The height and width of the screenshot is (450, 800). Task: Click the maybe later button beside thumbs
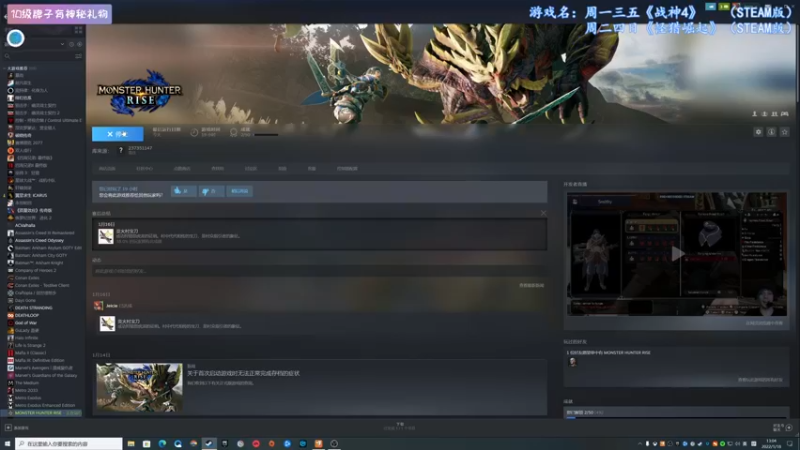tap(239, 191)
